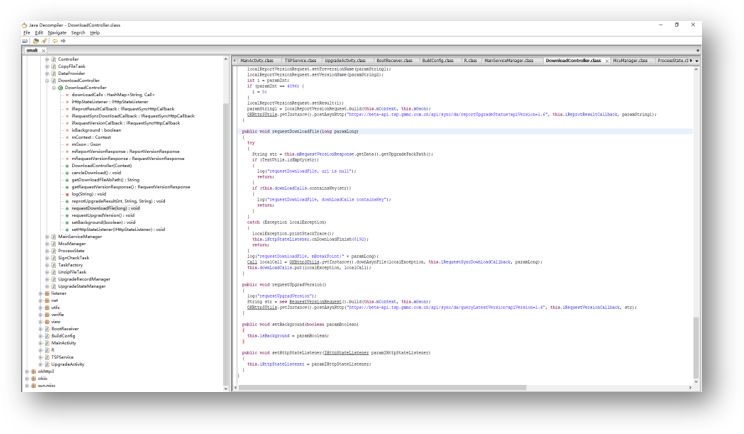Click the code editor vertical scrollbar thumb
744x434 pixels.
pyautogui.click(x=696, y=347)
